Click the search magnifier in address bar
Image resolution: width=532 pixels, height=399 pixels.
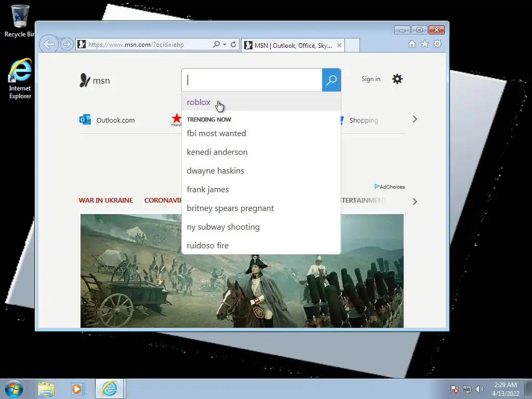tap(216, 45)
